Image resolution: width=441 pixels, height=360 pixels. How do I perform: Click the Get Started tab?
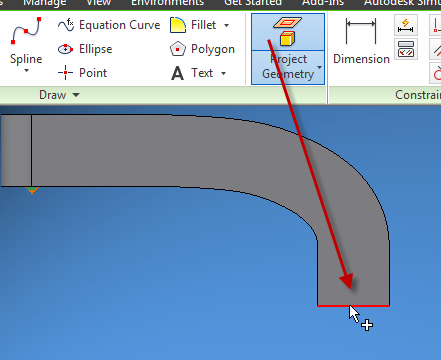(253, 3)
